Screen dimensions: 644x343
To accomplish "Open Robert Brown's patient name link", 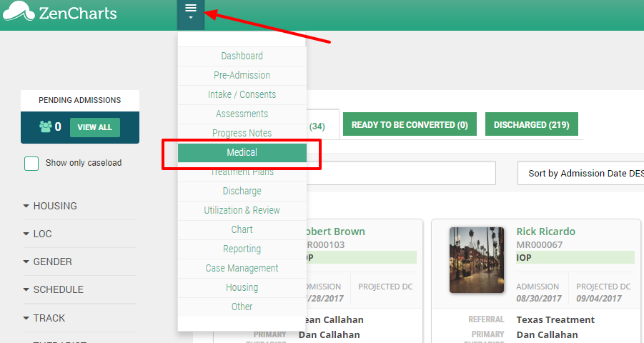I will point(335,232).
